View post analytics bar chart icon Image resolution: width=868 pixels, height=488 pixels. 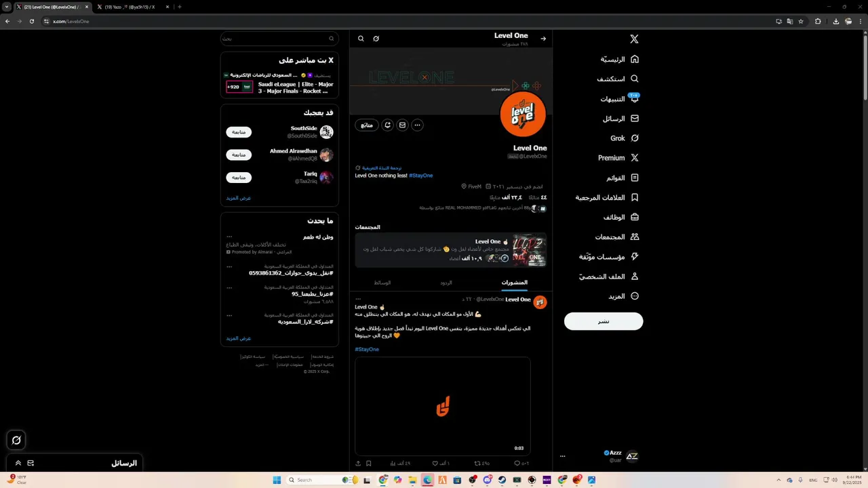tap(393, 464)
